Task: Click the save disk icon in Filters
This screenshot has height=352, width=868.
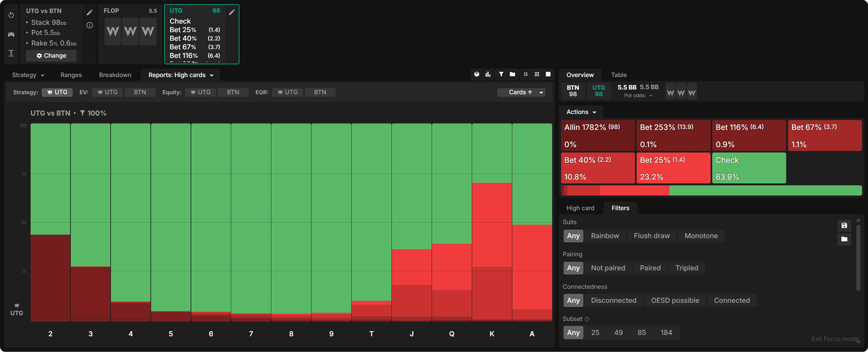Action: click(844, 225)
